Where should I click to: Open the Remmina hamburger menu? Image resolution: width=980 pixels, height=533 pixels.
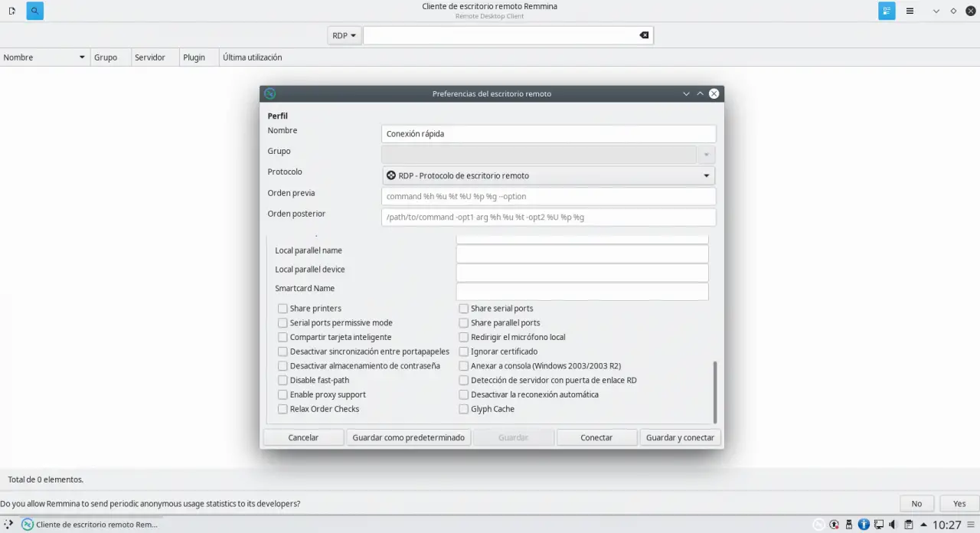point(910,11)
